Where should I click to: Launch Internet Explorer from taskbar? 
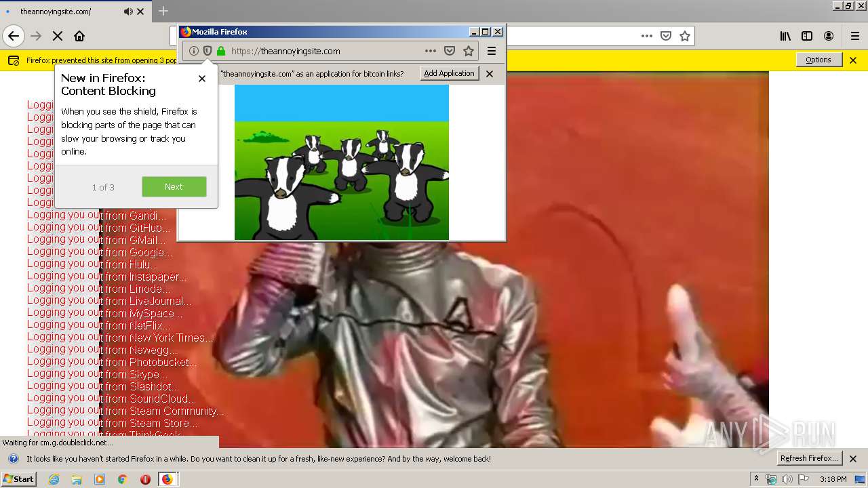(54, 479)
